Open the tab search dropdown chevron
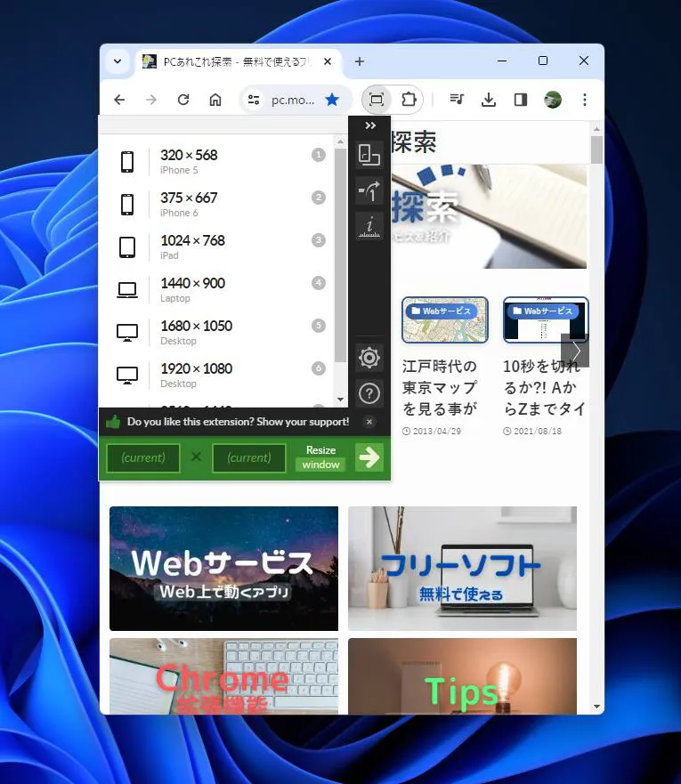 click(118, 61)
